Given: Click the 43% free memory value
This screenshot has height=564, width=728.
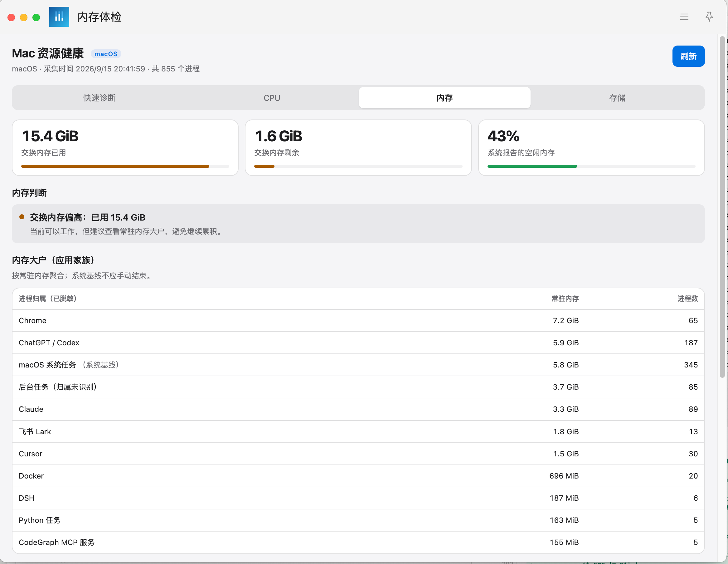Looking at the screenshot, I should click(x=503, y=136).
